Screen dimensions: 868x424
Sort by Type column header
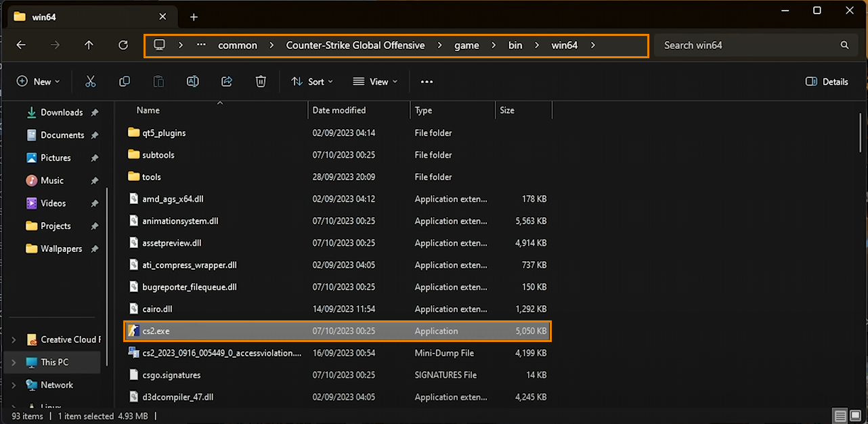point(423,110)
